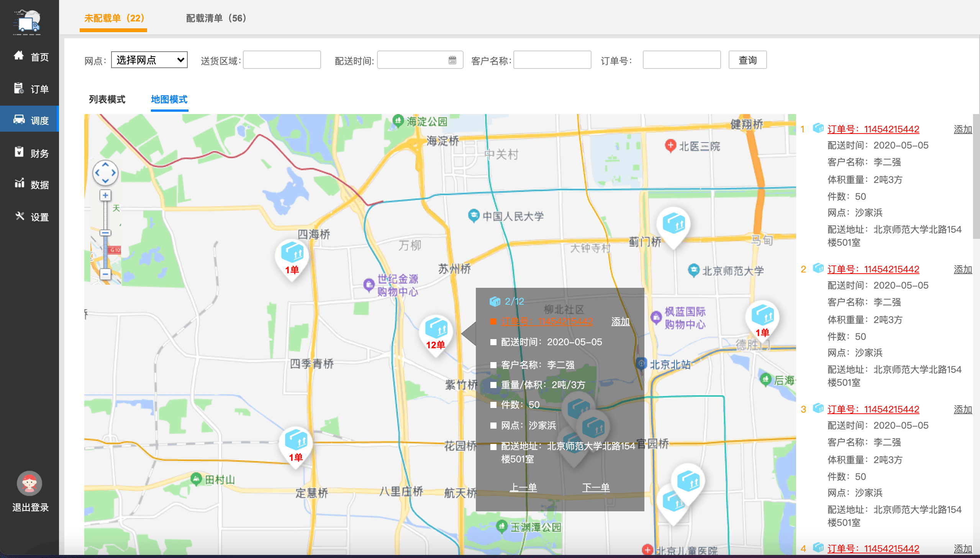Click the map zoom-in plus button
Screen dimensions: 980x558
[105, 196]
